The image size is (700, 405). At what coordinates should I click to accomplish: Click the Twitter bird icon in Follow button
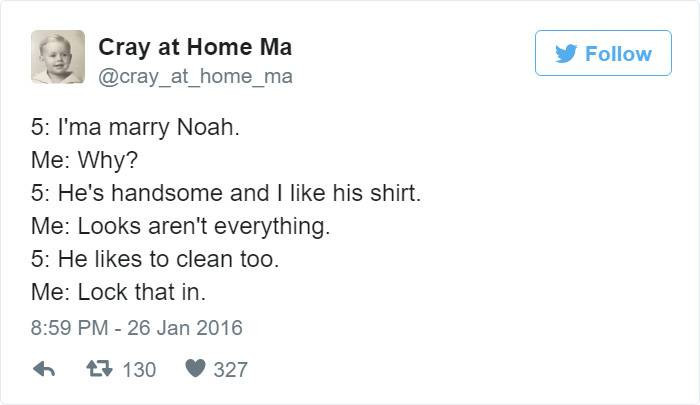562,54
